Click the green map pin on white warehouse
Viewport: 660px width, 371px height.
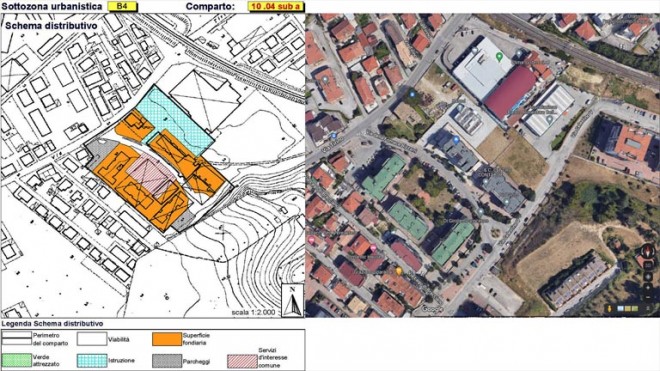click(x=499, y=57)
